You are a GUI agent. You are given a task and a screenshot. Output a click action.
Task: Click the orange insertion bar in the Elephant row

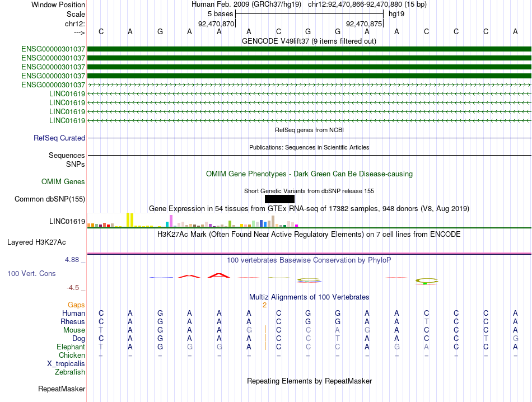click(x=265, y=347)
